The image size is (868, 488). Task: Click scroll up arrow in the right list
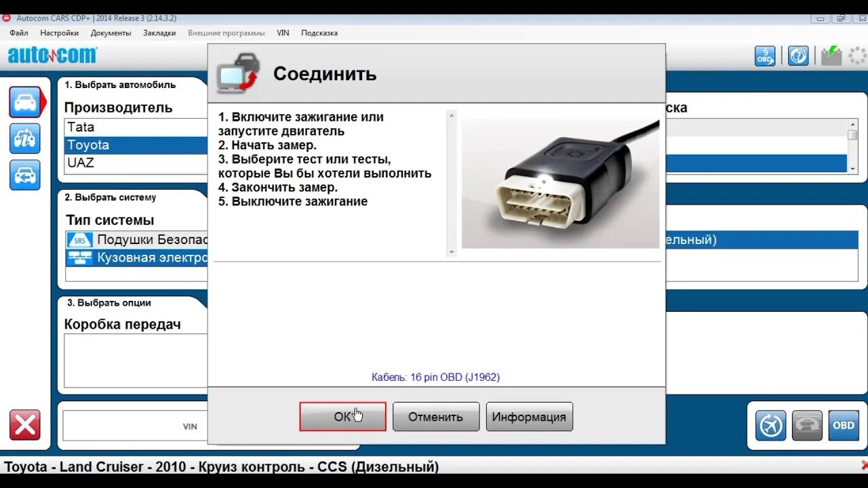coord(853,124)
